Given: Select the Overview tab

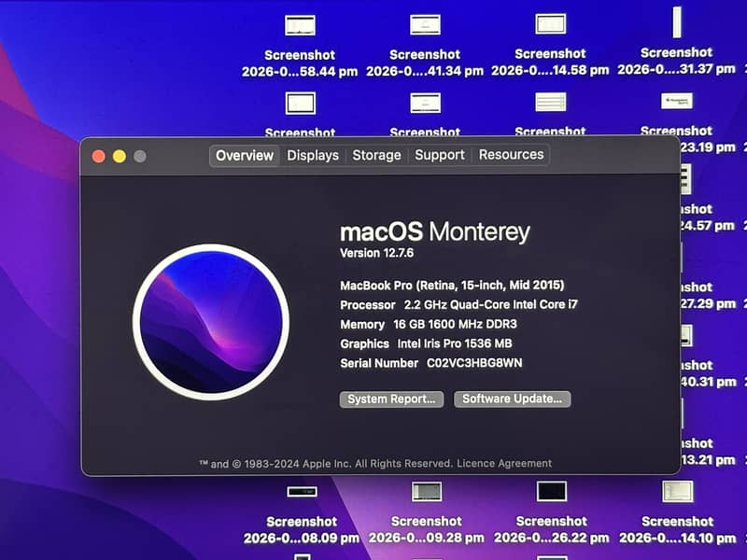Looking at the screenshot, I should (x=244, y=155).
